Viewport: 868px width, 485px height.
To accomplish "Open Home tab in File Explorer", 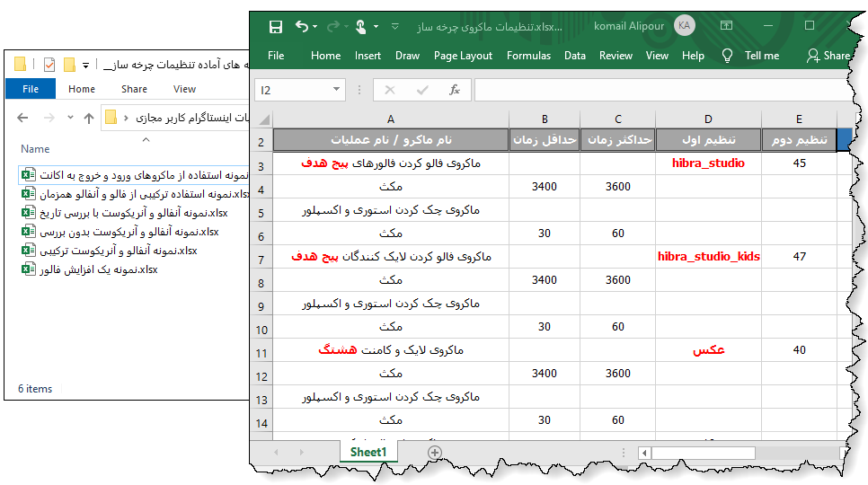I will coord(82,89).
